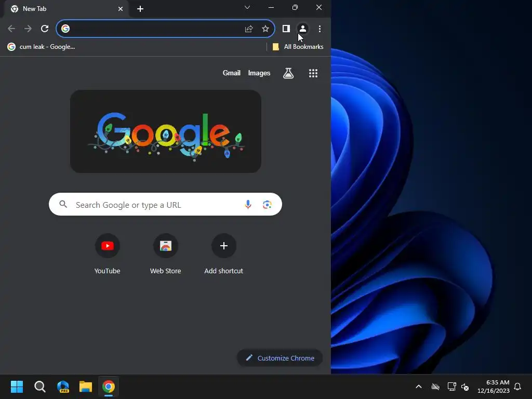Screen dimensions: 532x399
Task: Show hidden system tray icons
Action: click(x=419, y=387)
